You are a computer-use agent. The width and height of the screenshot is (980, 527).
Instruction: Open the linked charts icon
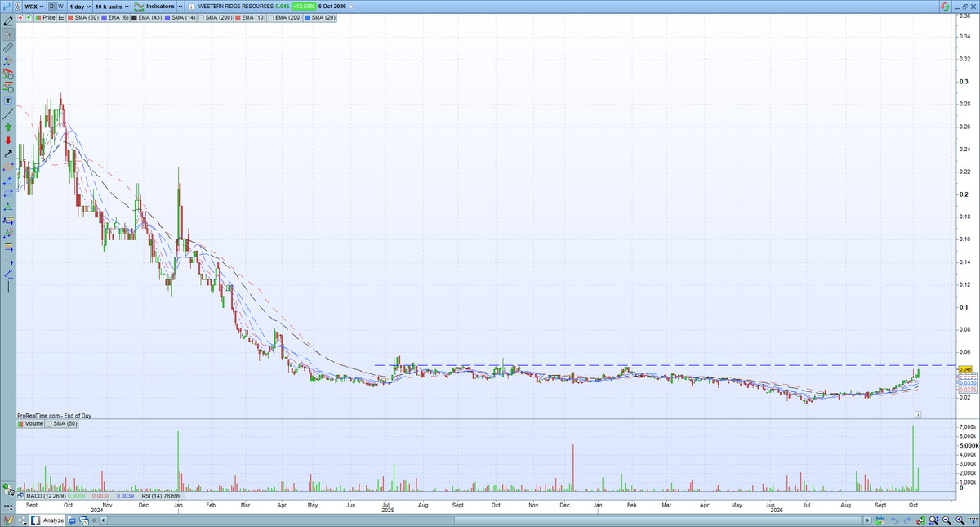(x=84, y=520)
